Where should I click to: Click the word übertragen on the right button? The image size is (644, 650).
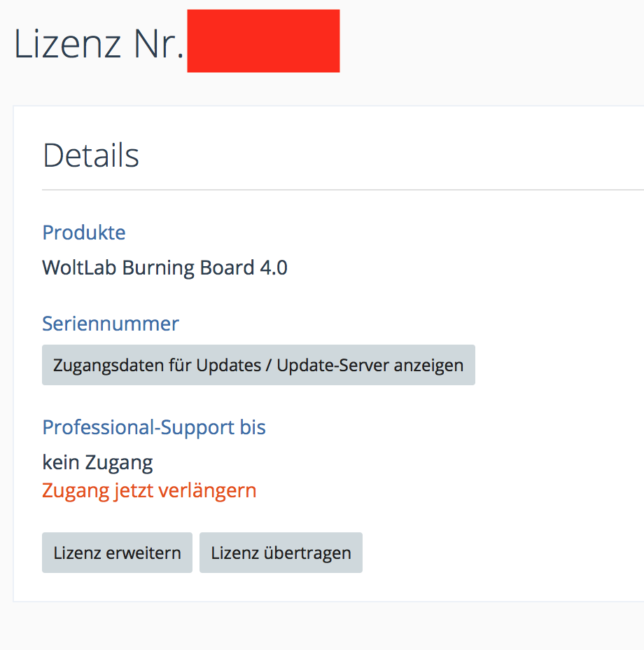(307, 553)
